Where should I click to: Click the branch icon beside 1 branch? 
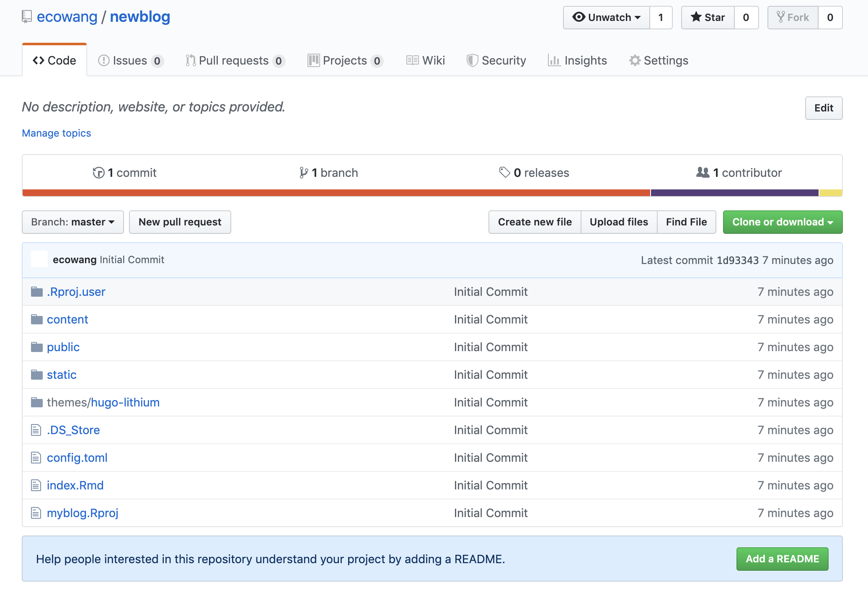point(304,173)
